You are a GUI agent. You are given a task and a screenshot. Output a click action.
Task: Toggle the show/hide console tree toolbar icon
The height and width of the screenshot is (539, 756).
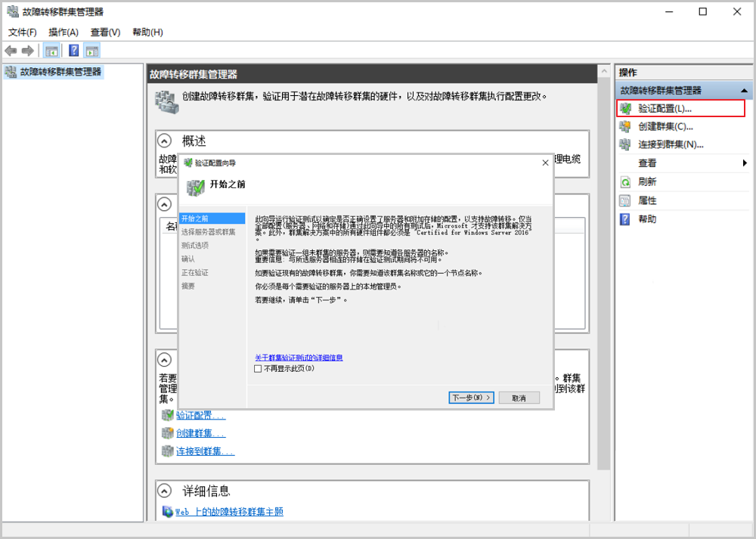tap(51, 51)
